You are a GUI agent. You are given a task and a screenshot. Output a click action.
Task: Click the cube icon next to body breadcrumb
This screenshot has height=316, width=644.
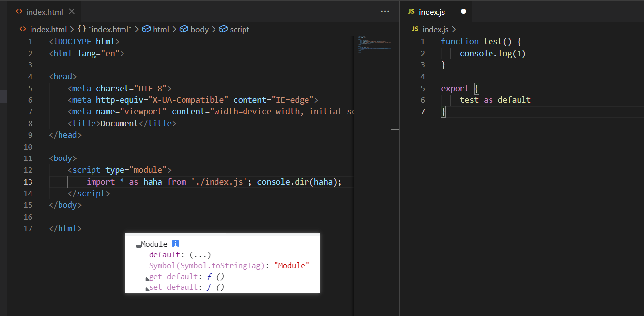coord(184,29)
